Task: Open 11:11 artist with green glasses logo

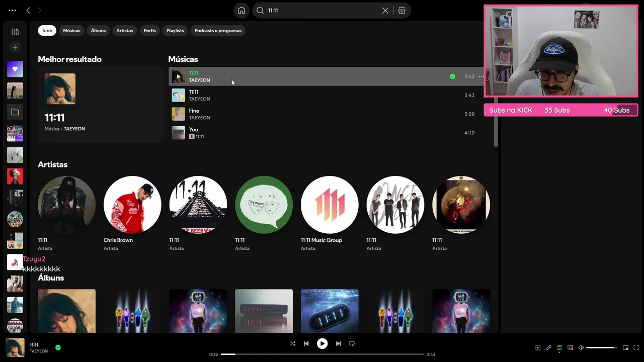Action: coord(264,205)
